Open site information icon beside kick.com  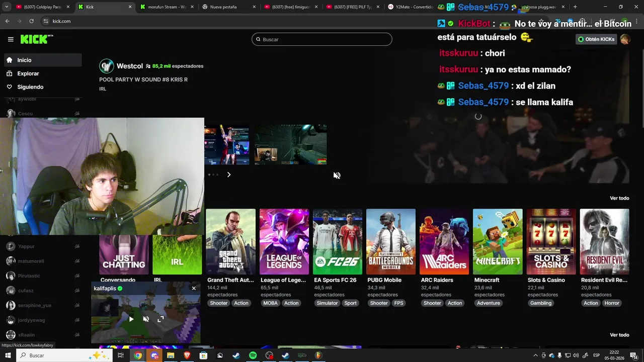tap(46, 21)
